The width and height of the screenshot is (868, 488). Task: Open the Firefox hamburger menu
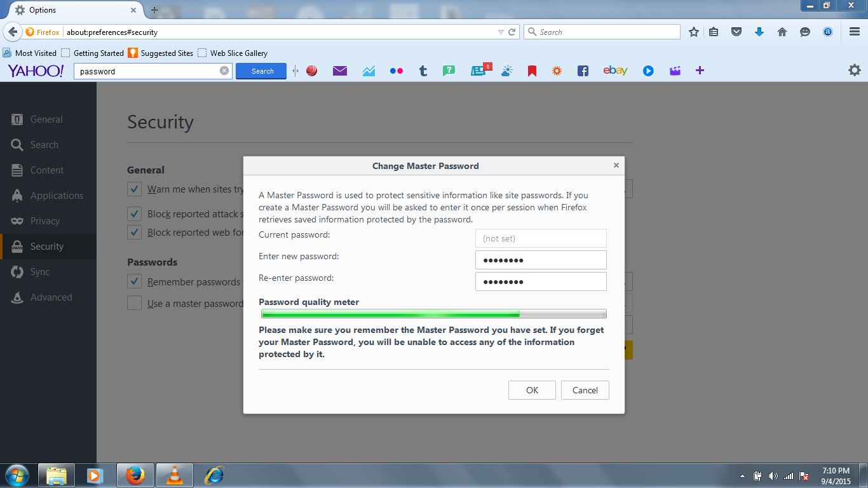coord(854,31)
